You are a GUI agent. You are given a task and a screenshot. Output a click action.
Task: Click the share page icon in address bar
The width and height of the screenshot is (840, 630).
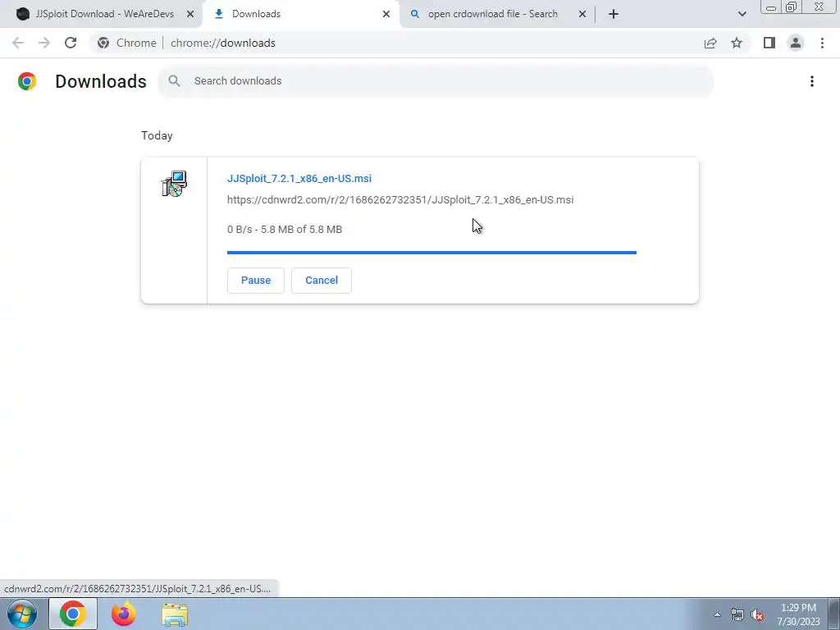710,43
